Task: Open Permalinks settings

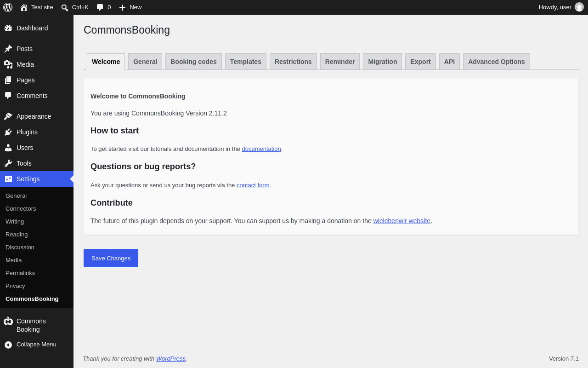Action: (x=20, y=273)
